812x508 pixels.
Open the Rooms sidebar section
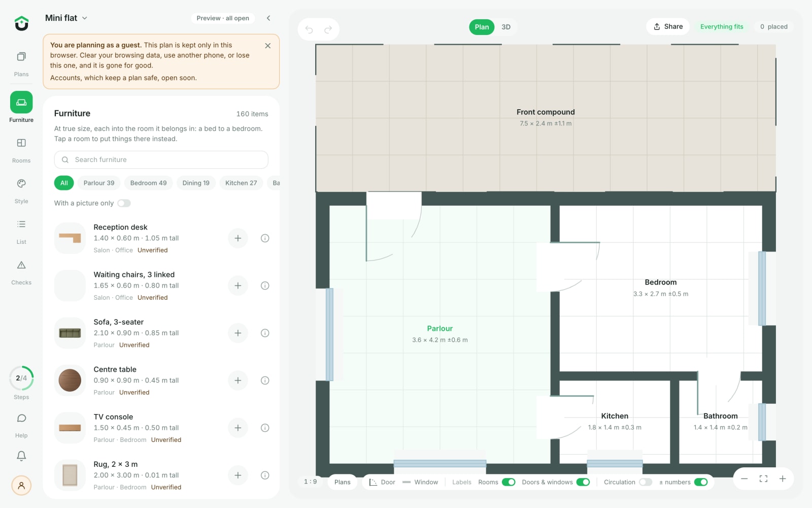21,150
